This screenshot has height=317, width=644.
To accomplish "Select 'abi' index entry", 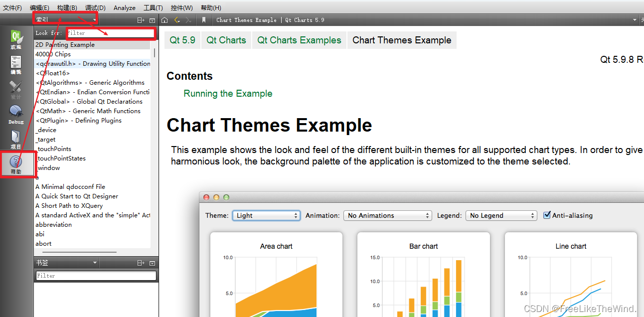I will pyautogui.click(x=92, y=234).
